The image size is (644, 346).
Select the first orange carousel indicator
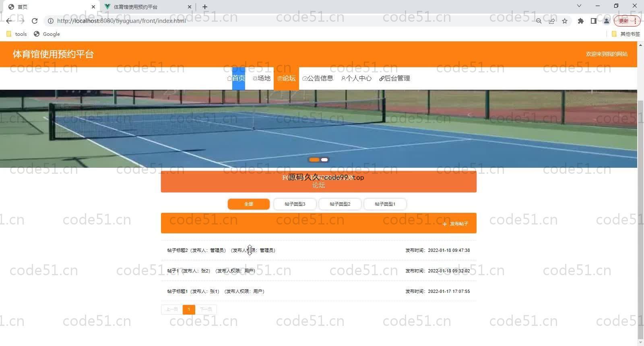pyautogui.click(x=314, y=160)
